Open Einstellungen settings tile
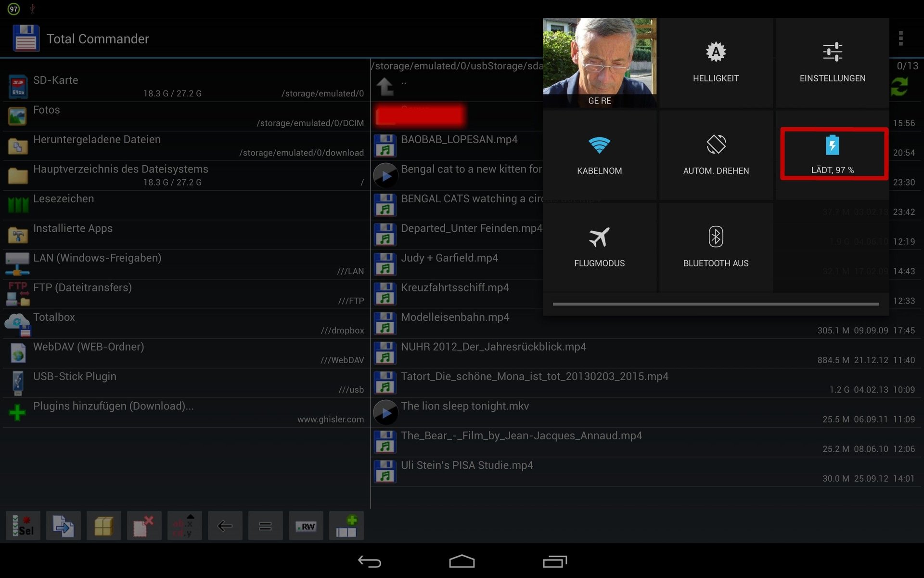The image size is (924, 578). (x=832, y=63)
